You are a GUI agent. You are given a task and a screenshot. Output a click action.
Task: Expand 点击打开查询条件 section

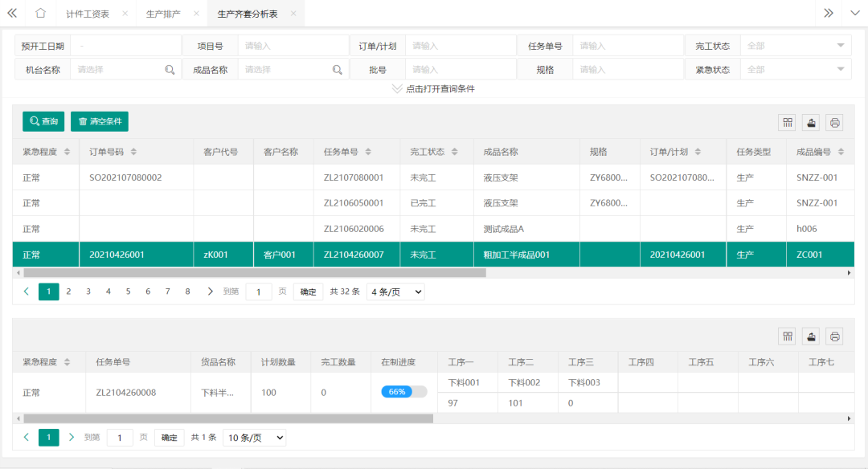point(433,88)
